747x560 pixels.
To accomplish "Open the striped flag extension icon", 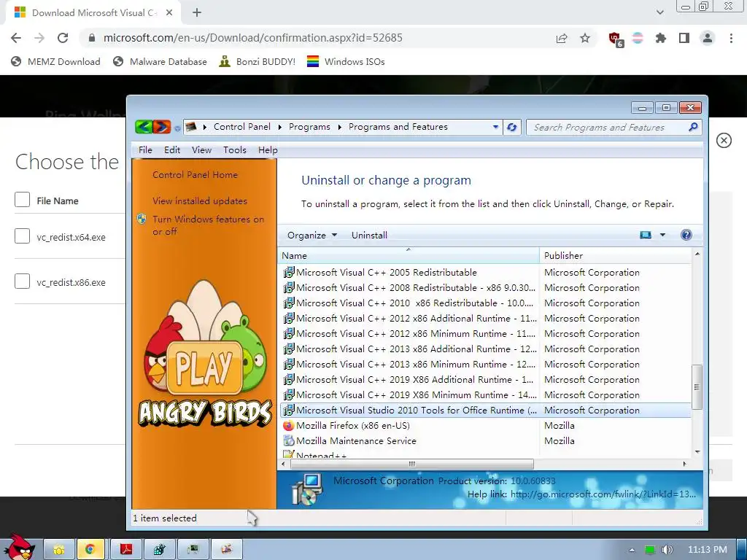I will pos(638,38).
